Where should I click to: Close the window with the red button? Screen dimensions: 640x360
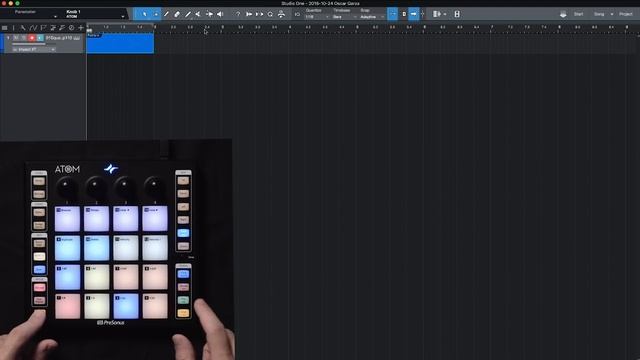(4, 3)
